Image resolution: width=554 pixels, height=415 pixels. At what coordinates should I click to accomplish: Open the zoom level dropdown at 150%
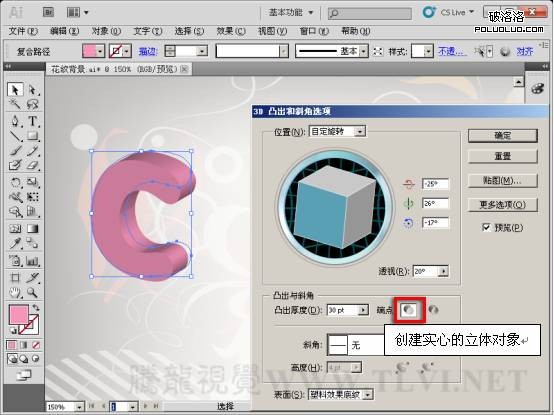[79, 407]
